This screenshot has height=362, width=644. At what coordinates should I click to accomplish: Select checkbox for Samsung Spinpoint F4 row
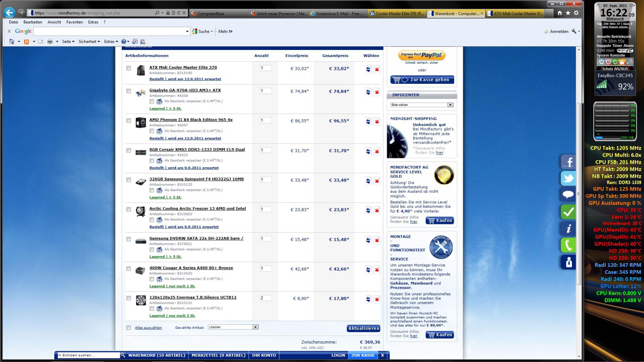[129, 180]
